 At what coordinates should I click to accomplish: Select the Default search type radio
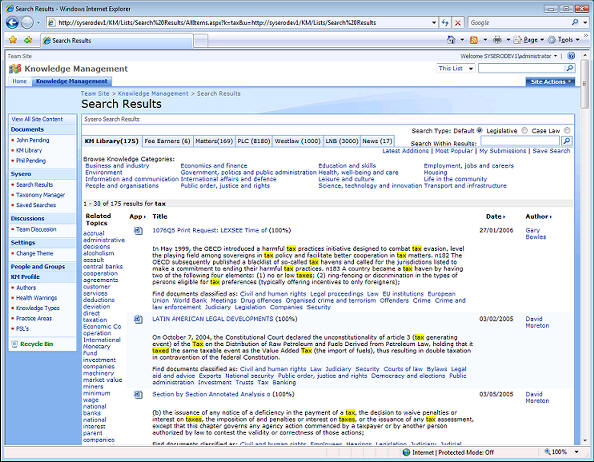(480, 130)
